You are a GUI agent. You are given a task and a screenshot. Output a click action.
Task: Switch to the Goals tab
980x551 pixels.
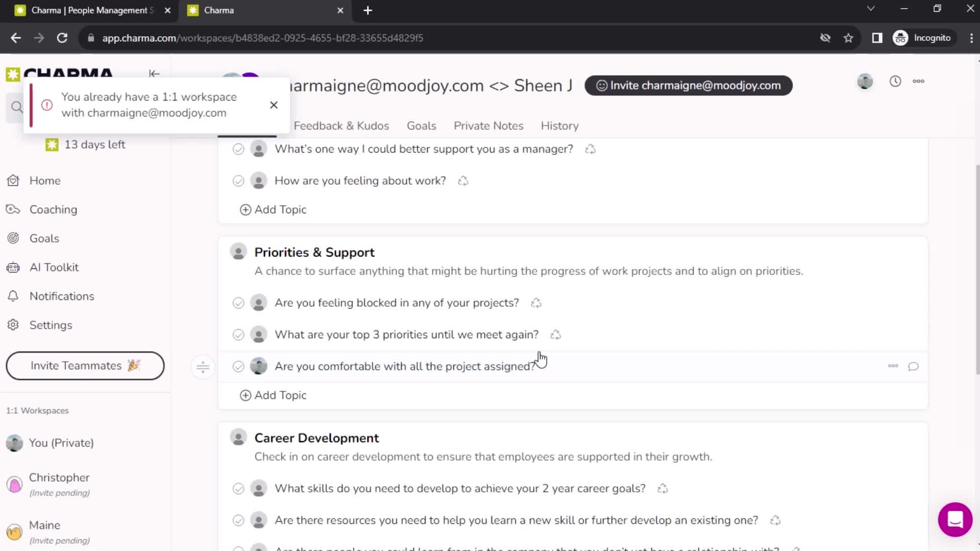421,126
